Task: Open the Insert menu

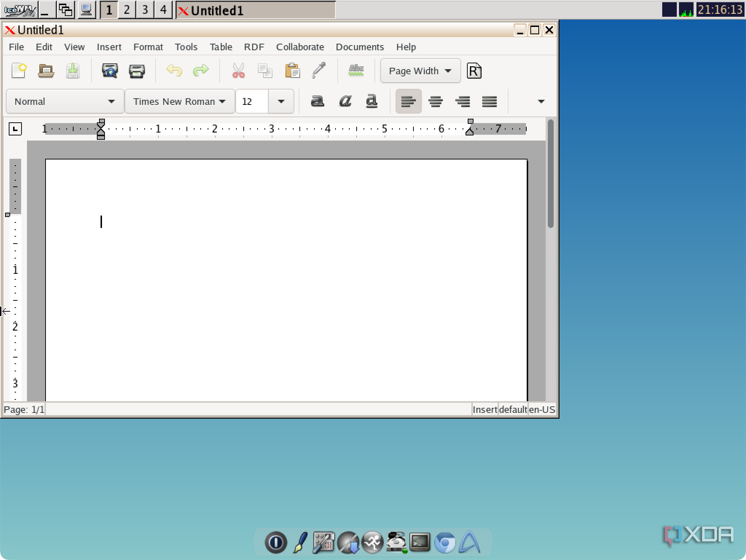Action: (109, 47)
